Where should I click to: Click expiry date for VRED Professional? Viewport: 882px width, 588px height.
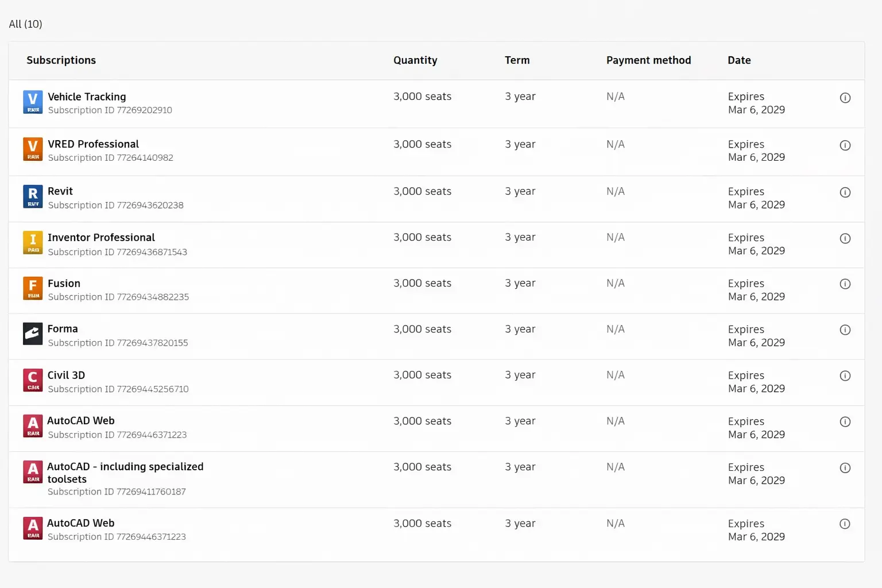[756, 150]
